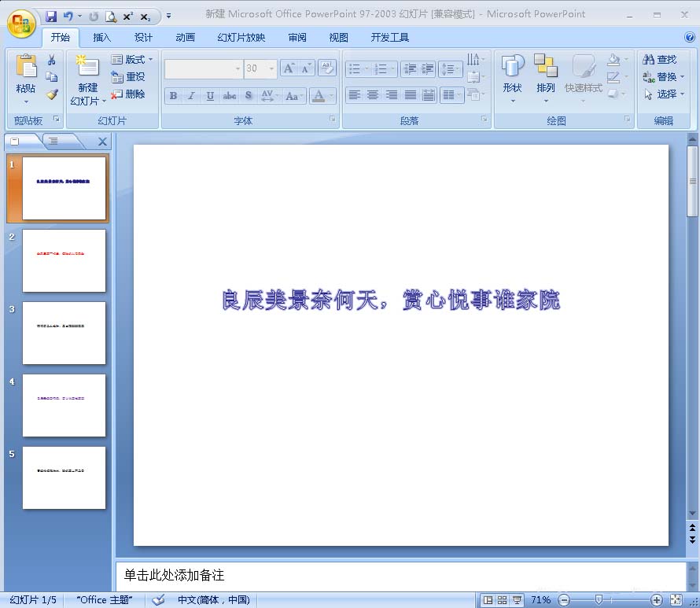This screenshot has width=700, height=608.
Task: Switch to the Animations (动画) tab
Action: pyautogui.click(x=186, y=37)
